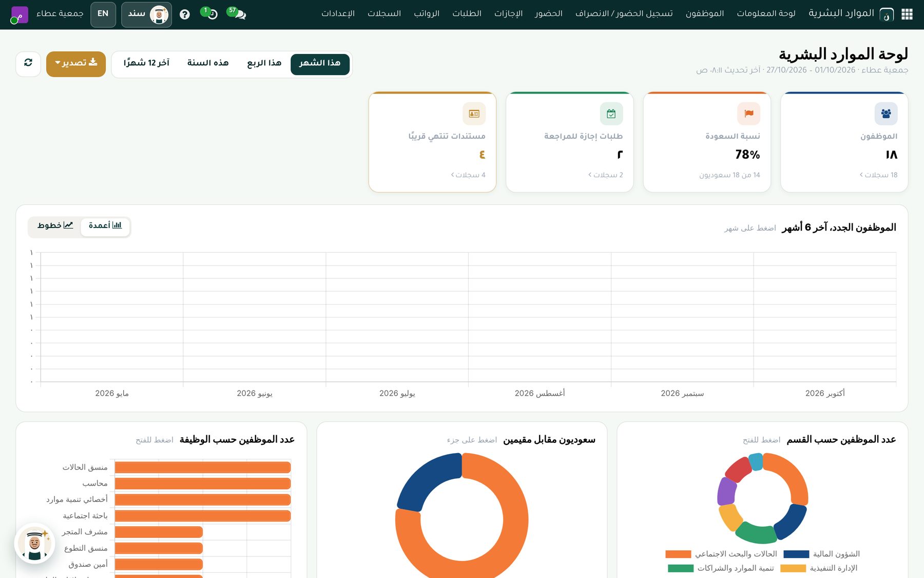This screenshot has width=924, height=578.
Task: Click the 'يوليو 2026' month label on chart
Action: [x=397, y=394]
